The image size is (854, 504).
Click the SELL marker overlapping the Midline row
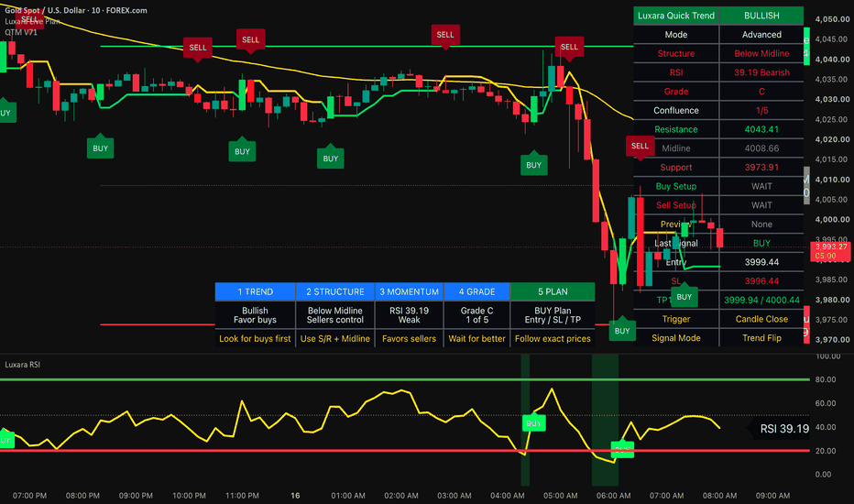click(640, 146)
